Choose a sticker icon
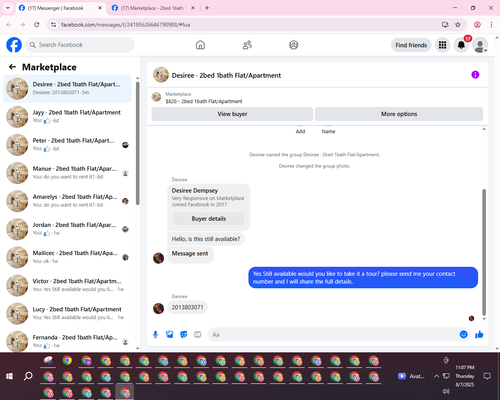This screenshot has width=500, height=400. (184, 334)
